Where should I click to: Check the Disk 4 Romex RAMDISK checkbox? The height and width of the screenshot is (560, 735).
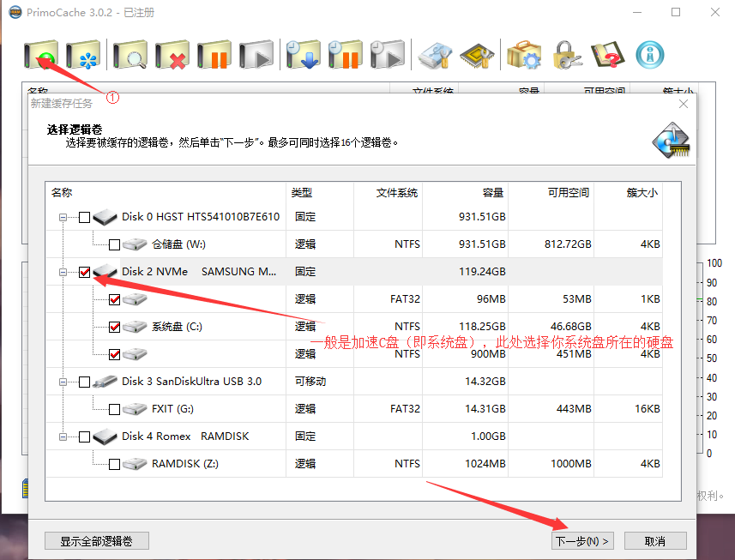pos(84,437)
